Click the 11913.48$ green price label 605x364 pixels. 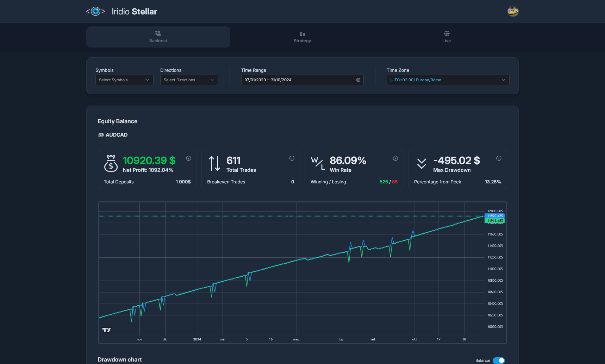495,221
